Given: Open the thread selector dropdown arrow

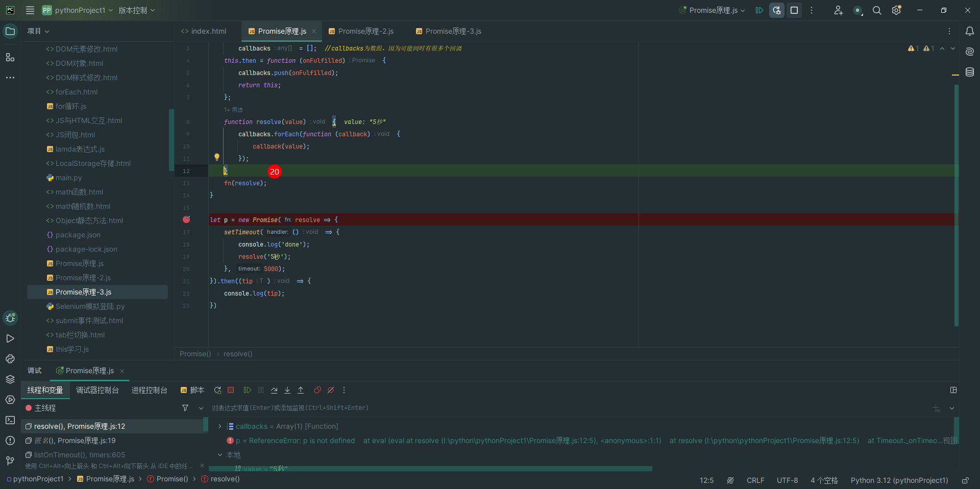Looking at the screenshot, I should click(x=201, y=408).
